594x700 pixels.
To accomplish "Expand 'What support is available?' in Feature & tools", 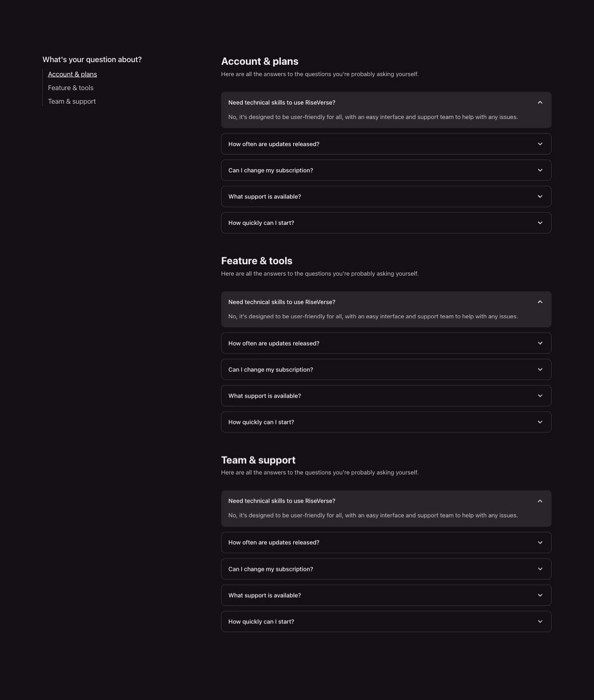I will click(386, 395).
